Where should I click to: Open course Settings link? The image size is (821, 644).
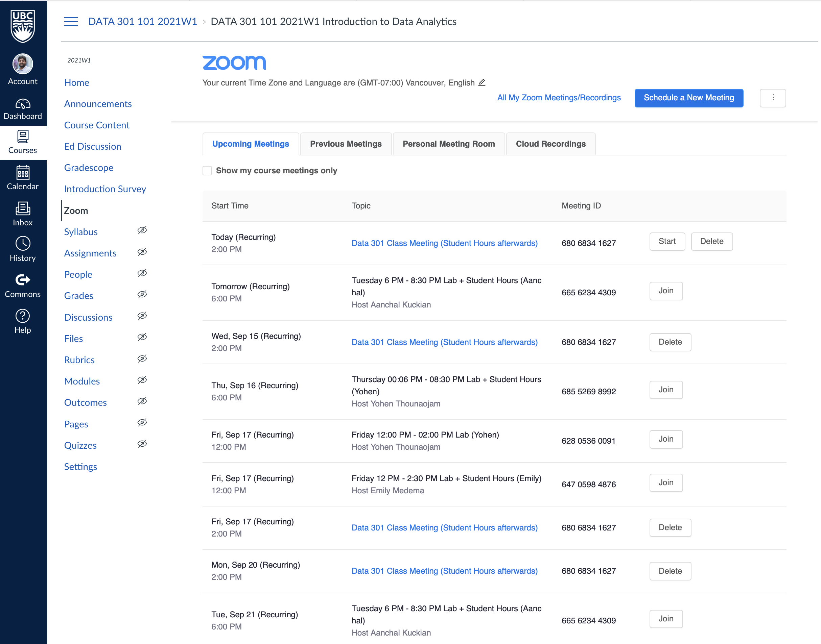tap(80, 467)
